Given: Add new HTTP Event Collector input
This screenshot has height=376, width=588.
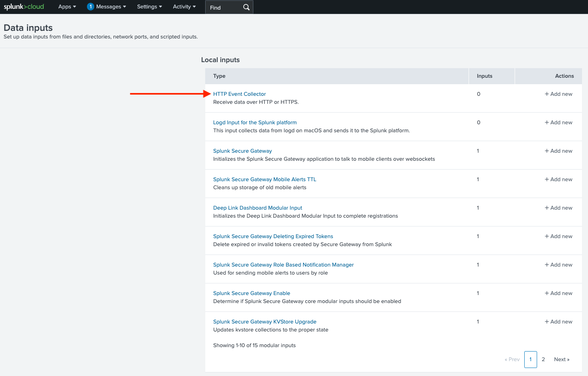Looking at the screenshot, I should click(x=558, y=94).
